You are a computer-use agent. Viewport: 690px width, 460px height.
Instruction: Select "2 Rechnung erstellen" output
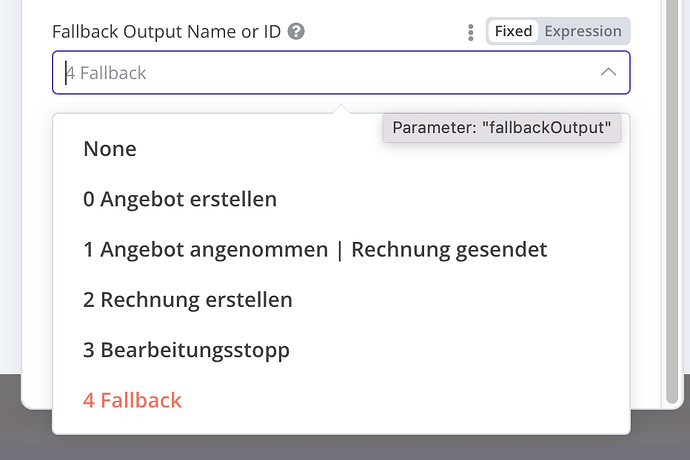(x=188, y=299)
